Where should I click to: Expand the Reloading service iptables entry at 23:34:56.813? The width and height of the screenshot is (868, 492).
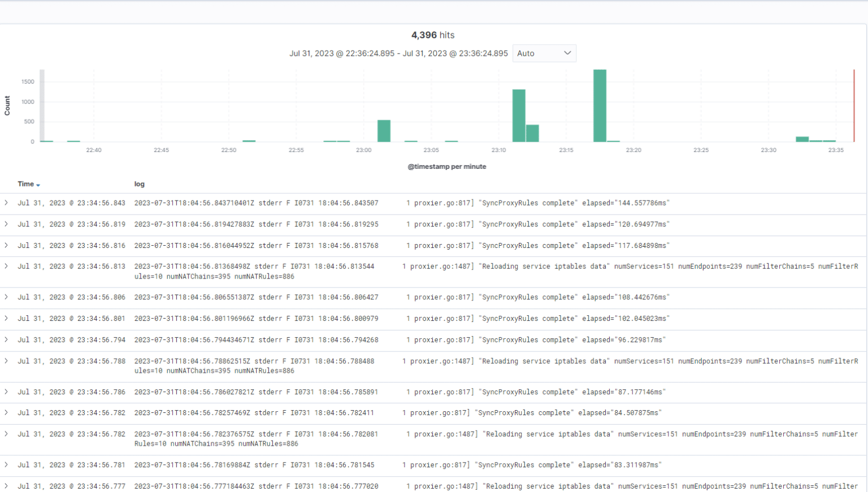point(7,266)
